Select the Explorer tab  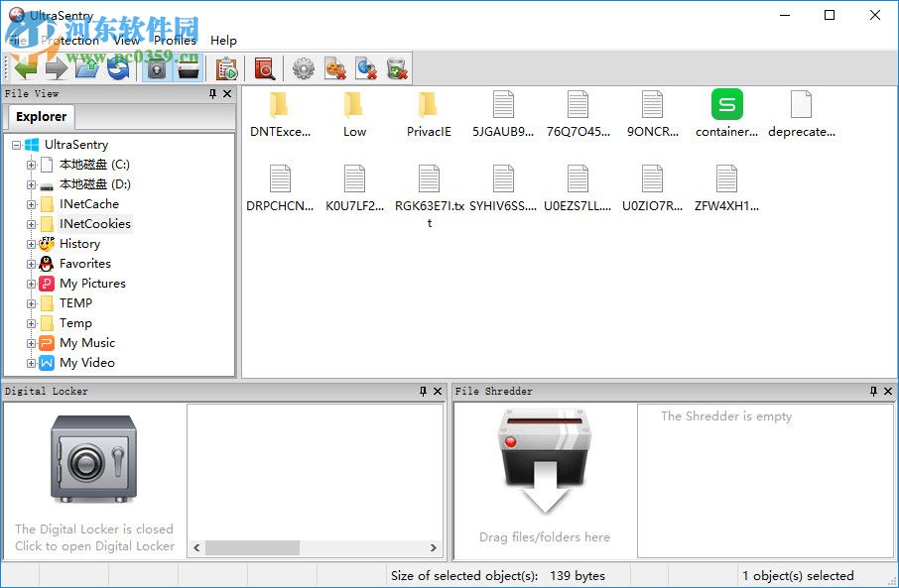pos(42,116)
